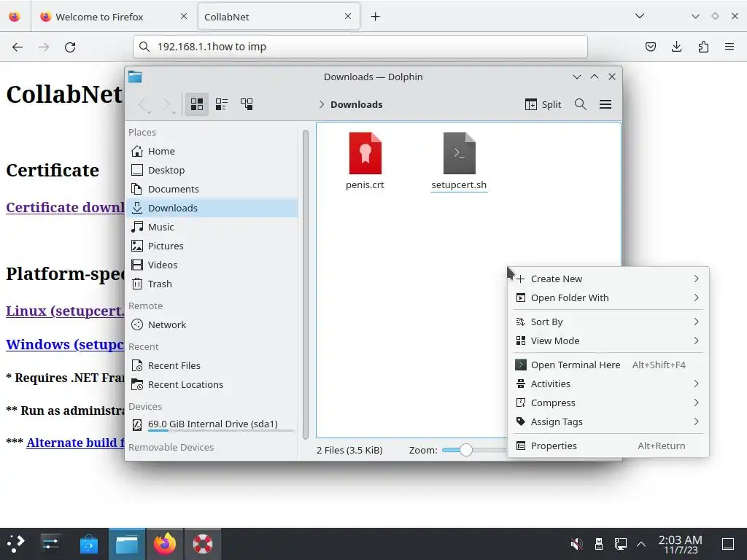Viewport: 747px width, 560px height.
Task: Open 69.0 GiB Internal Drive (sda1)
Action: 212,424
